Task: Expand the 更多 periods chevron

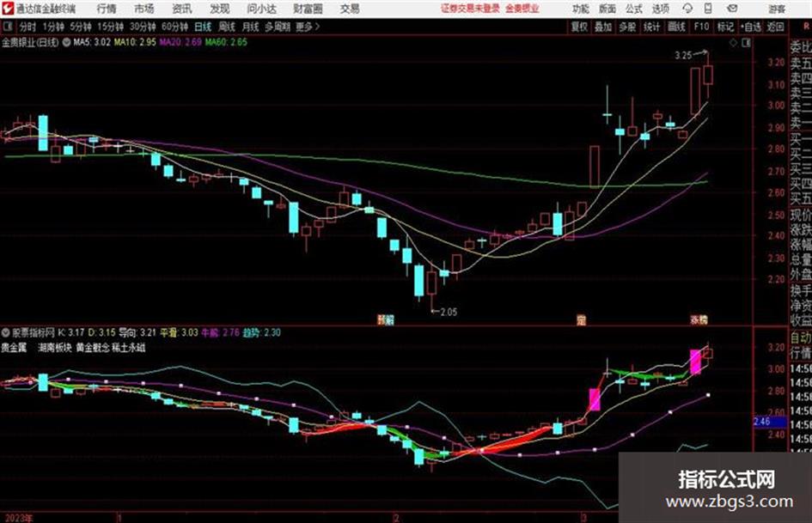Action: coord(308,27)
